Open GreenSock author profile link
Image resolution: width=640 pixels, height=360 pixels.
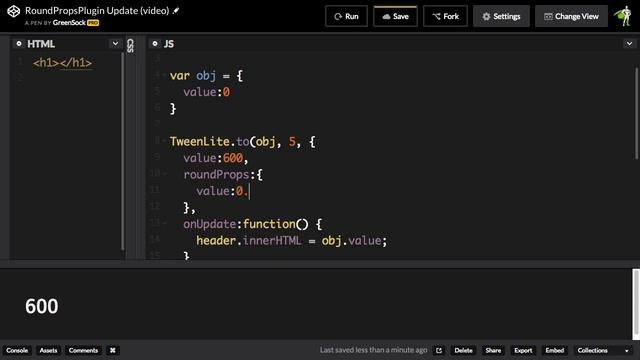point(69,23)
